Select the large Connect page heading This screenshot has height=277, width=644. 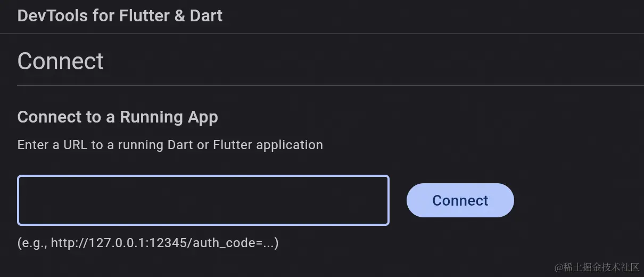coord(61,61)
